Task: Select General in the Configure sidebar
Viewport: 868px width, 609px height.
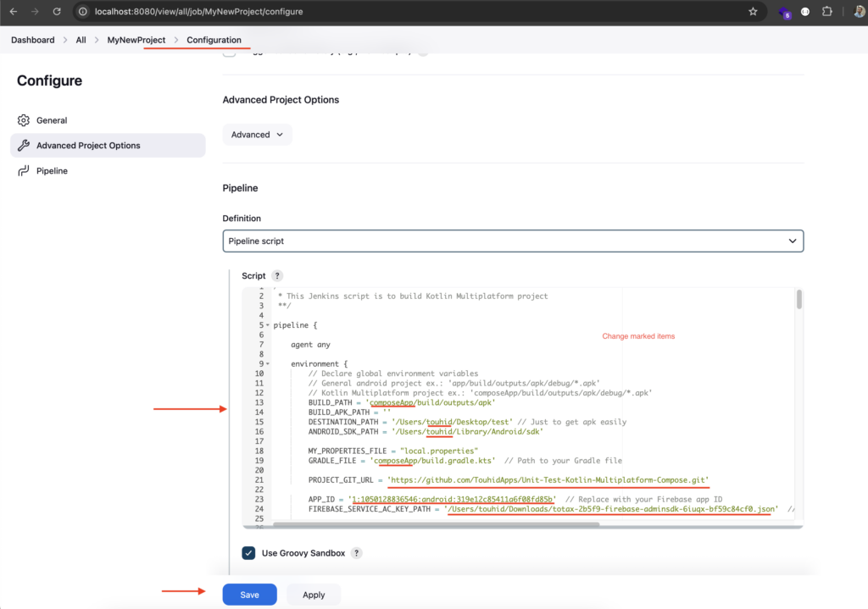Action: pos(108,120)
